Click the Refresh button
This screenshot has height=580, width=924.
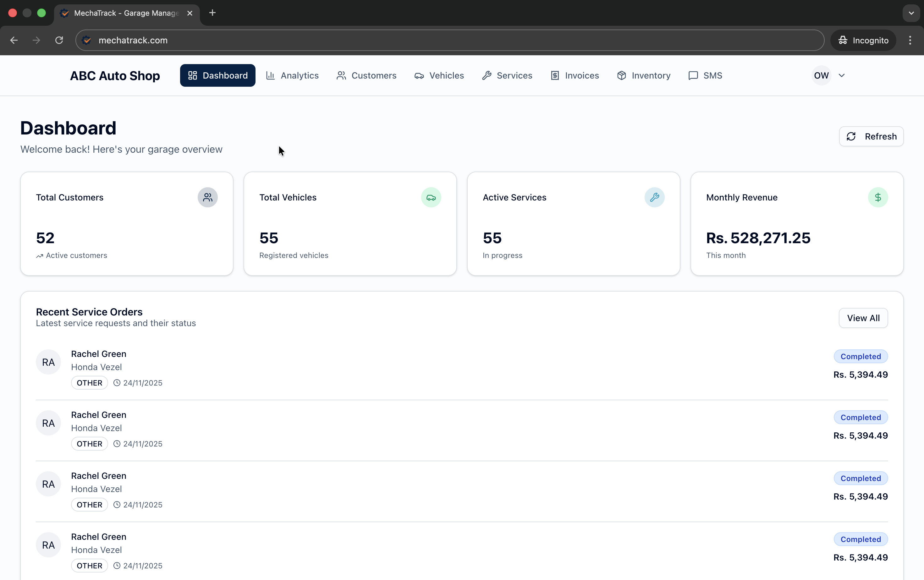871,136
